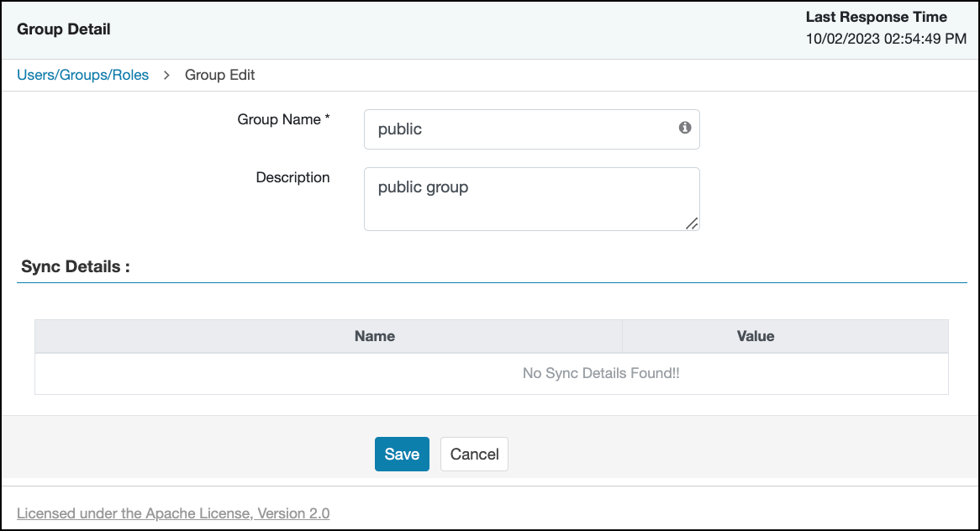Click into the Description text area
The height and width of the screenshot is (531, 980).
pos(530,198)
